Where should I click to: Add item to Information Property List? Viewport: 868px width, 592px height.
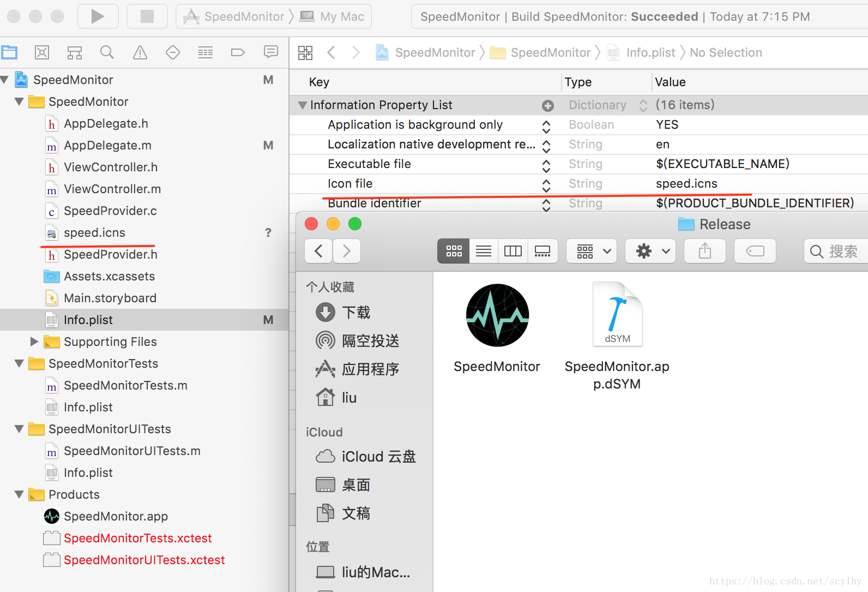click(548, 105)
